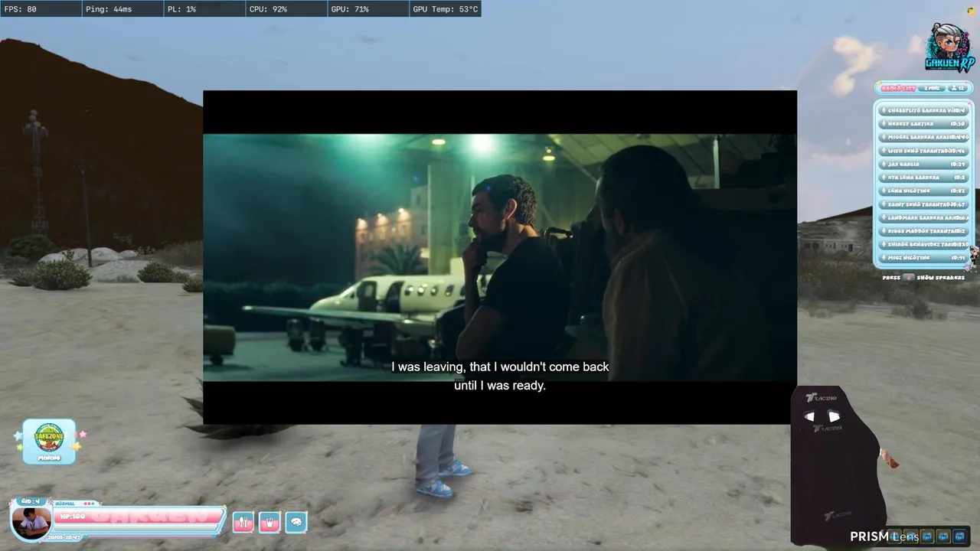Select Jax Garcia in radio list
Screen dimensions: 980x551
tap(924, 164)
